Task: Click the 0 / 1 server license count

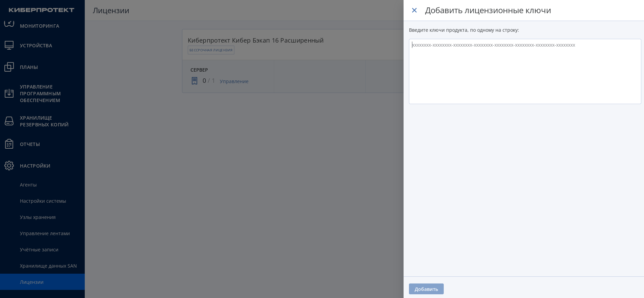Action: [x=209, y=81]
